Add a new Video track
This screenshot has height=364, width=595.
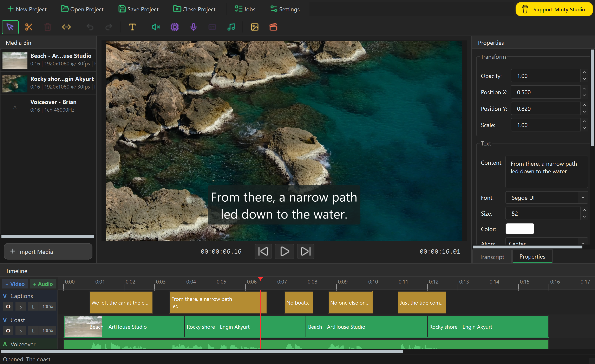(x=15, y=284)
